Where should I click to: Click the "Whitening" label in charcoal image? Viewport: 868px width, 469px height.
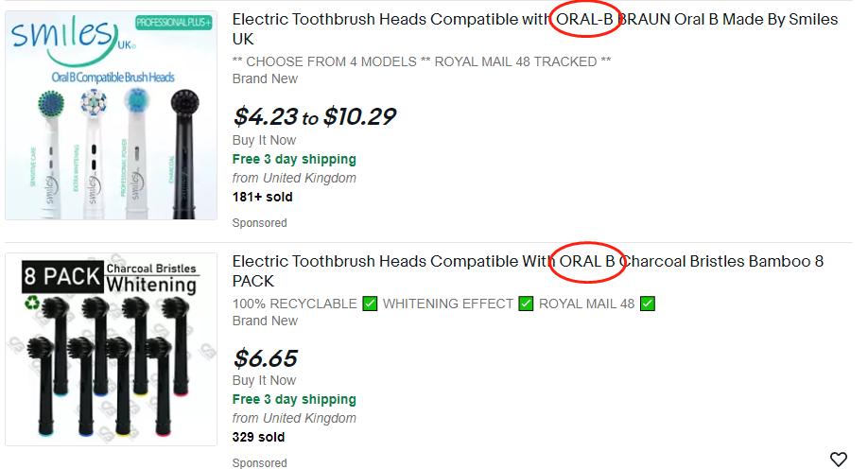151,285
